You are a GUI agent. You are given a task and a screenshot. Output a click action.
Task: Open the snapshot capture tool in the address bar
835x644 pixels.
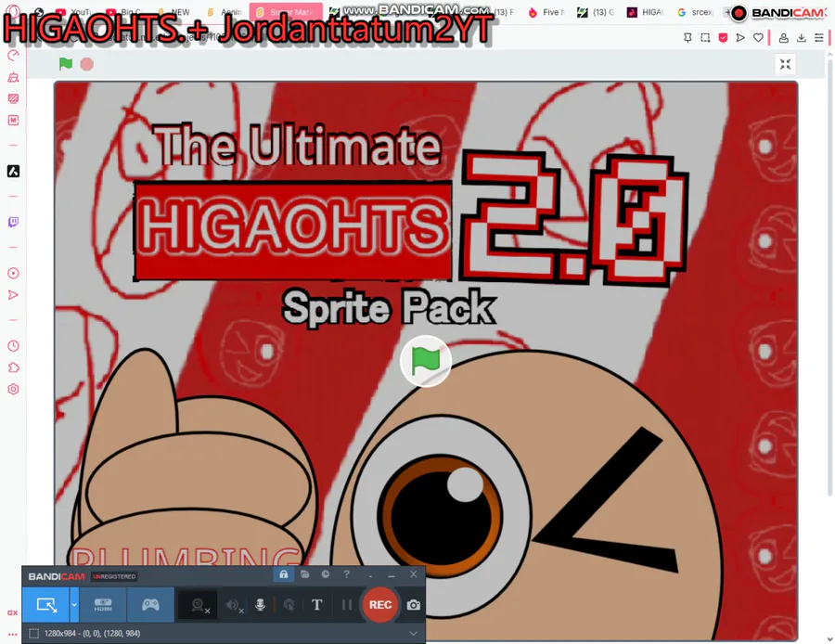click(x=705, y=38)
